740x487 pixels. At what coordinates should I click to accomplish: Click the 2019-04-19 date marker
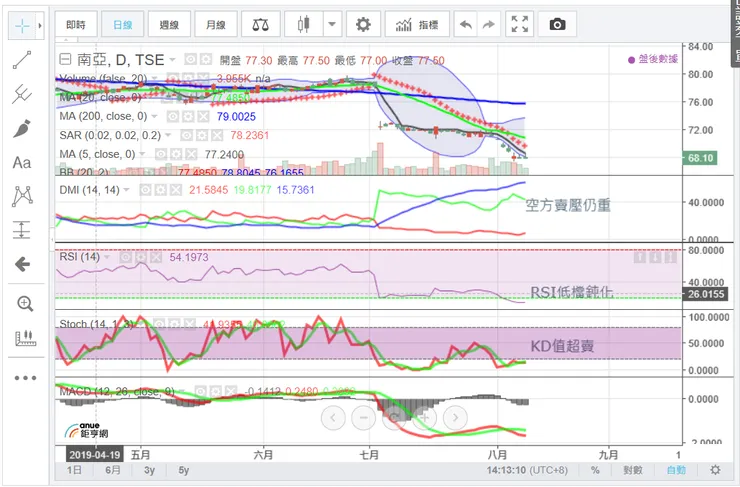[x=94, y=455]
